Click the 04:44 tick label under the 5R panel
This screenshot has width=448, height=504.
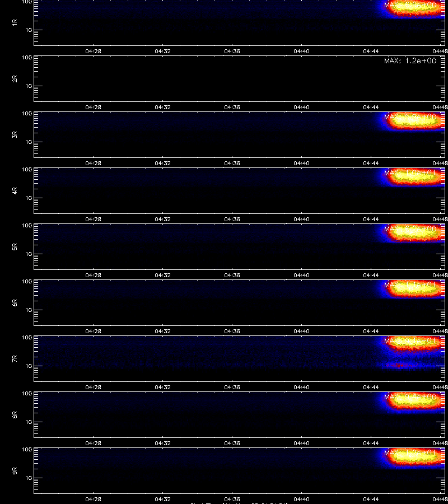tap(371, 276)
